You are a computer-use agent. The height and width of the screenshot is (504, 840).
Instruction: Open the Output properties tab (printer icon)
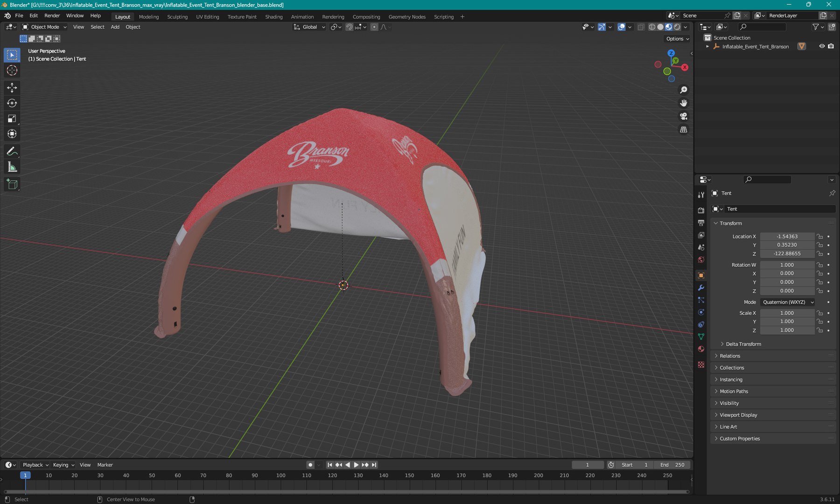click(701, 223)
